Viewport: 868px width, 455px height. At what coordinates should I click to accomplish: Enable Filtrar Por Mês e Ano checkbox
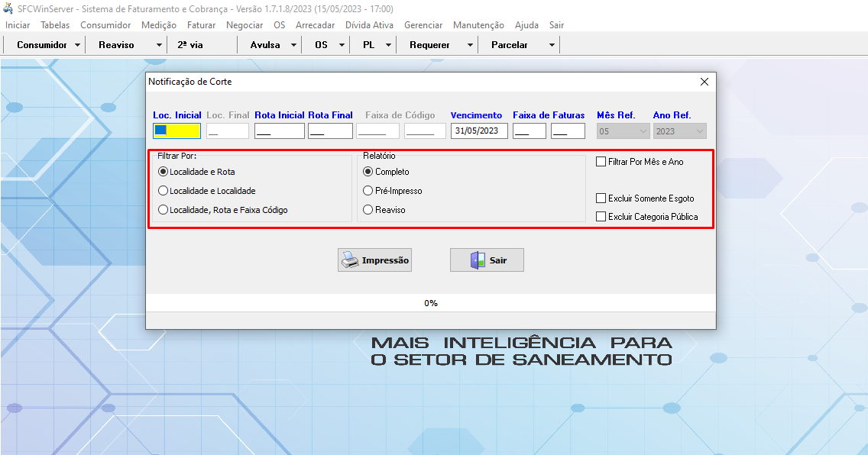[x=601, y=162]
